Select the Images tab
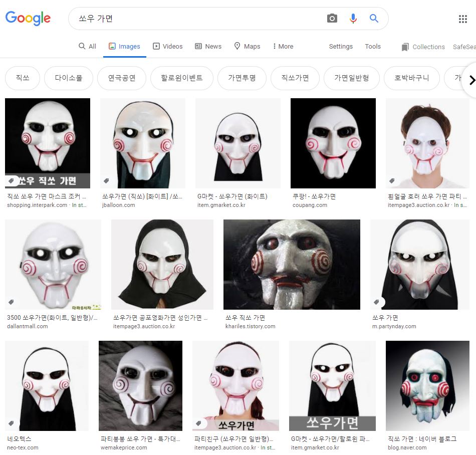The width and height of the screenshot is (476, 455). [124, 47]
